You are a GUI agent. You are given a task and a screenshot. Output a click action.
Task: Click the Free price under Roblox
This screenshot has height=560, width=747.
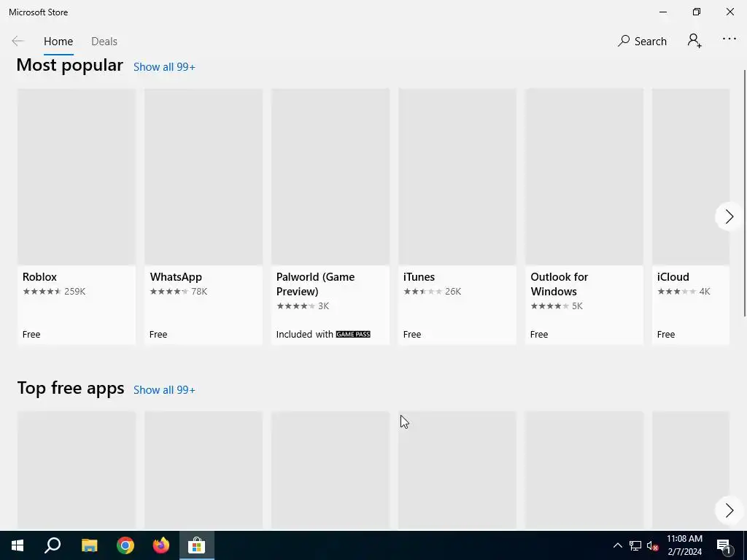pyautogui.click(x=31, y=334)
